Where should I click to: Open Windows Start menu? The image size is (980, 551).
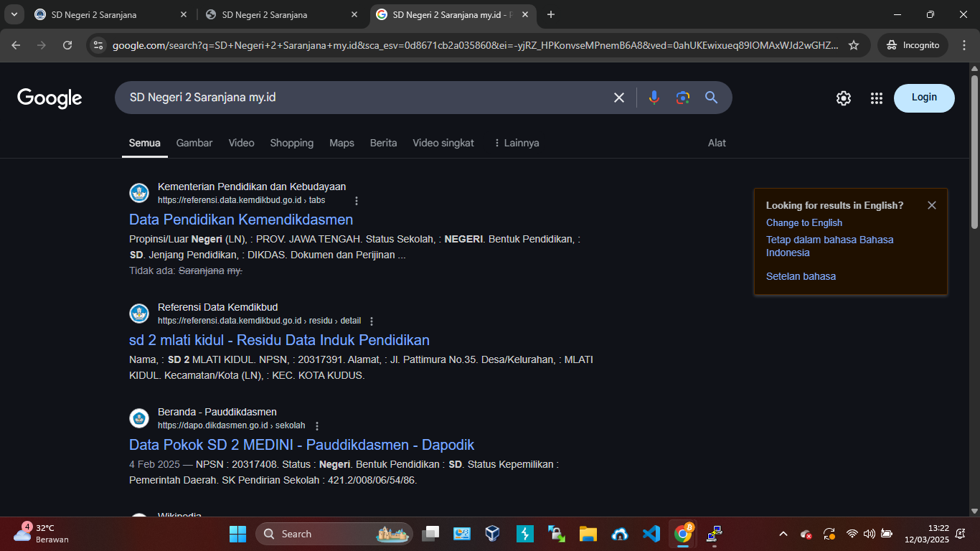[x=237, y=534]
